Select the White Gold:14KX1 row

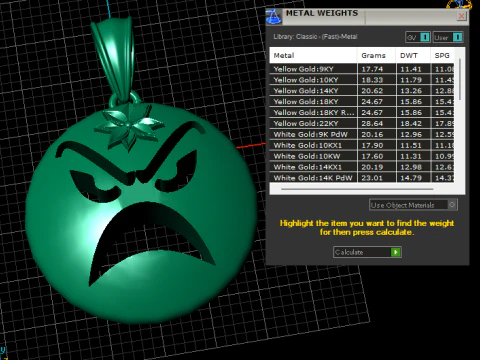coord(362,167)
